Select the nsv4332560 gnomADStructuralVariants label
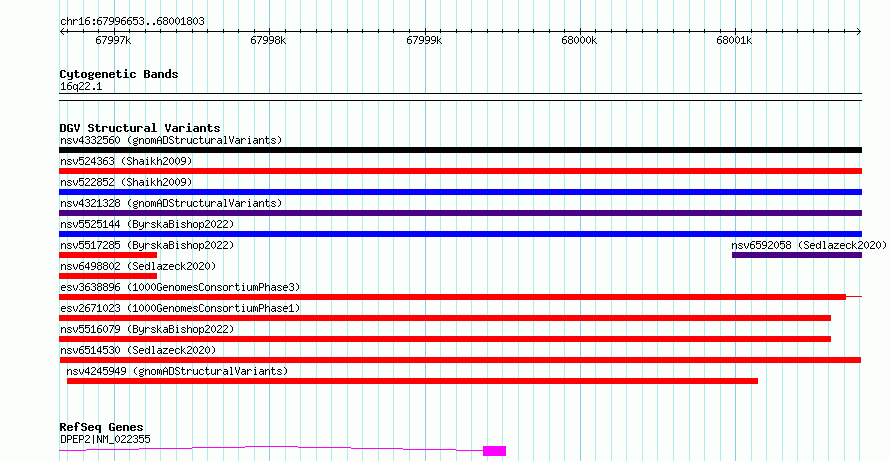This screenshot has height=461, width=890. (171, 140)
